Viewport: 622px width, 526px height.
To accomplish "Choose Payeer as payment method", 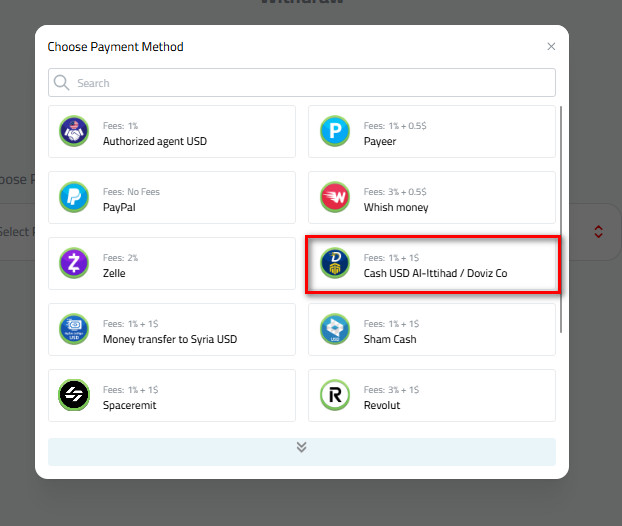I will 432,131.
